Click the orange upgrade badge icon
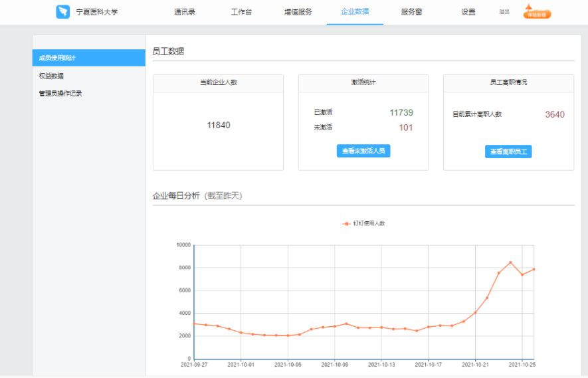588x378 pixels. click(x=537, y=12)
